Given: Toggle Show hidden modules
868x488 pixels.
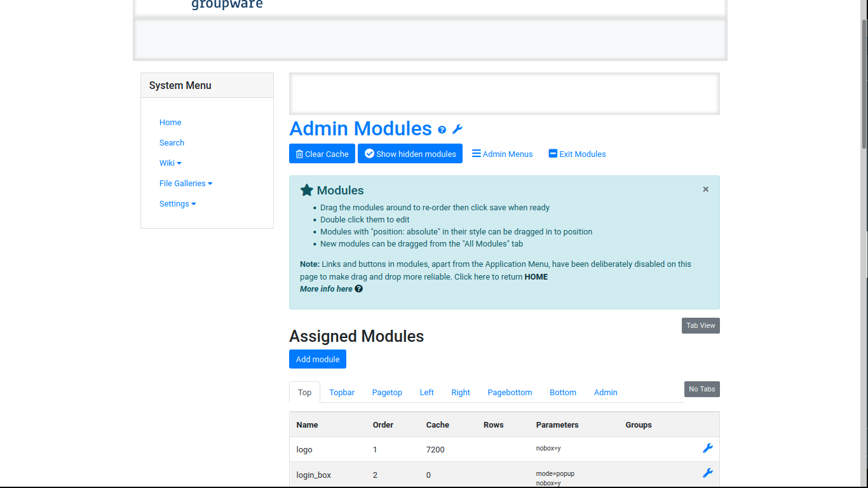Looking at the screenshot, I should pyautogui.click(x=410, y=154).
